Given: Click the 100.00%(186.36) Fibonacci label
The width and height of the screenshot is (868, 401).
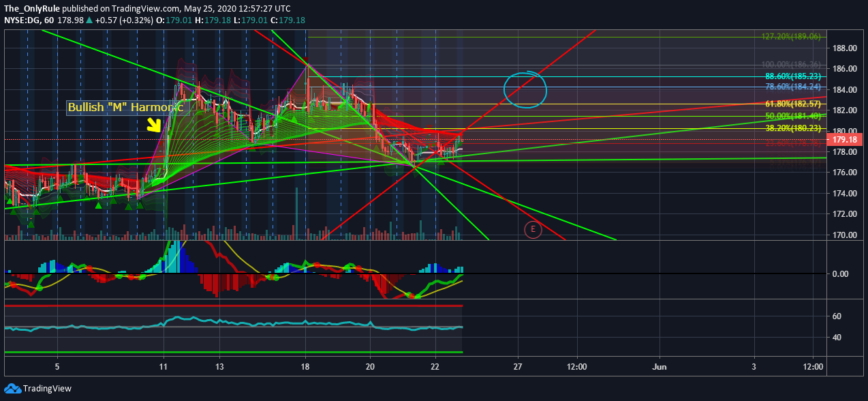Looking at the screenshot, I should coord(790,65).
